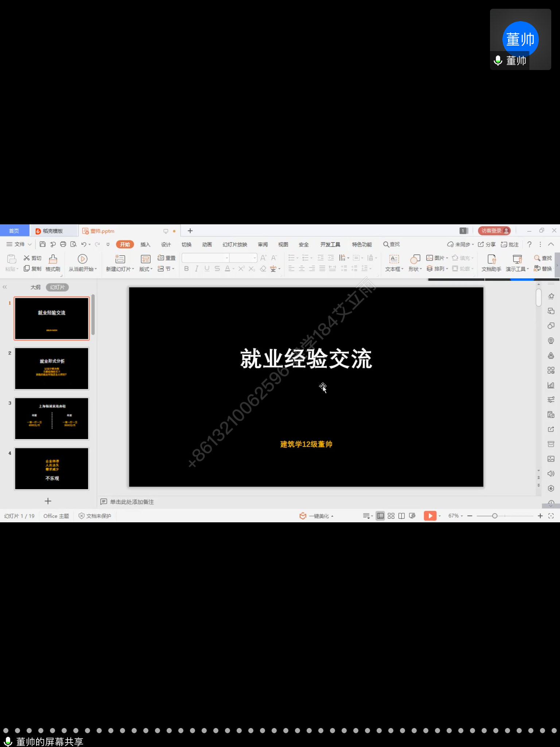Open the 插入 ribbon tab
560x747 pixels.
(145, 244)
